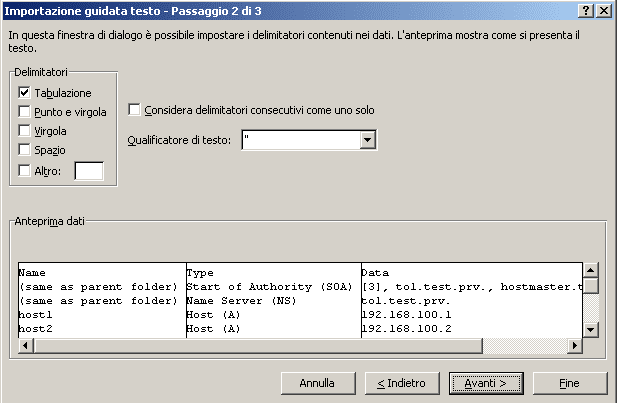Image resolution: width=617 pixels, height=403 pixels.
Task: Click the preview scroll left arrow
Action: point(26,346)
